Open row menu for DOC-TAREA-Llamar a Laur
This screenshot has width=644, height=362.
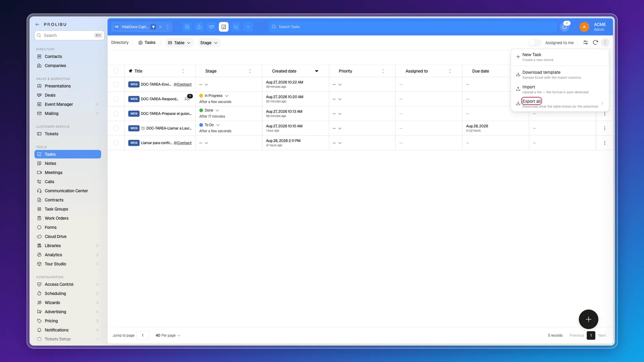point(604,128)
